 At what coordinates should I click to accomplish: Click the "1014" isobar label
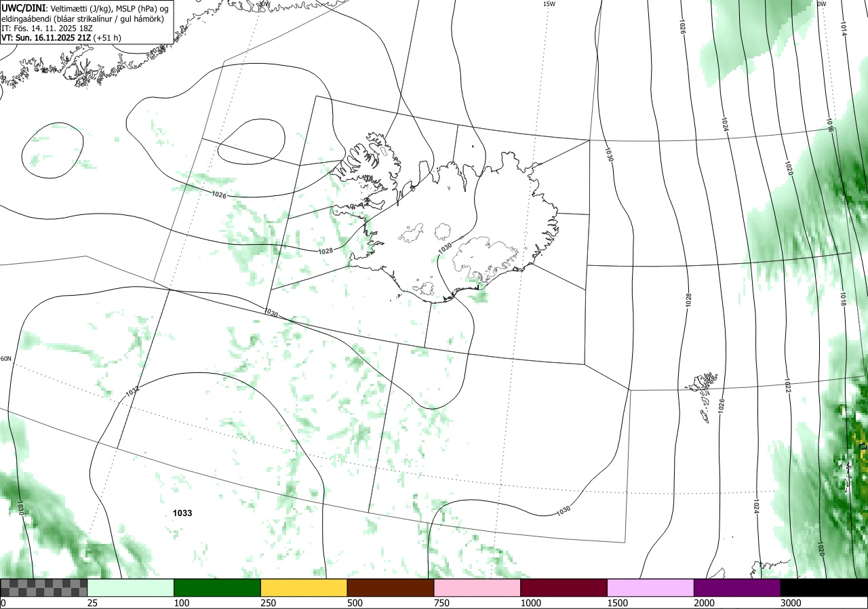(x=843, y=28)
